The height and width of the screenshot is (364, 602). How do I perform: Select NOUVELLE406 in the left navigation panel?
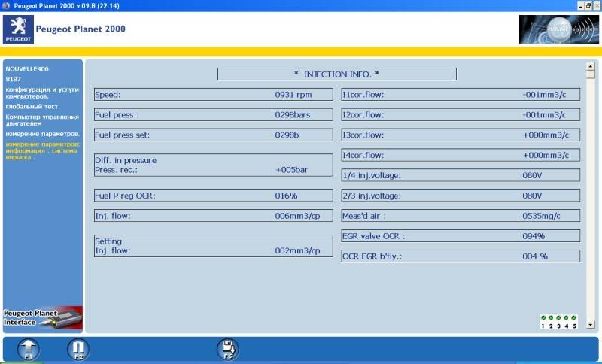[27, 69]
